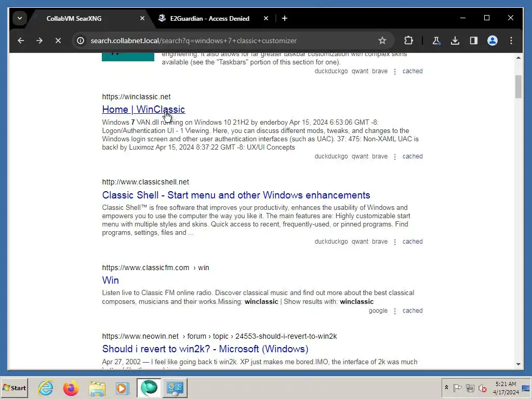Click google engine under classicfm result
This screenshot has width=532, height=399.
378,311
